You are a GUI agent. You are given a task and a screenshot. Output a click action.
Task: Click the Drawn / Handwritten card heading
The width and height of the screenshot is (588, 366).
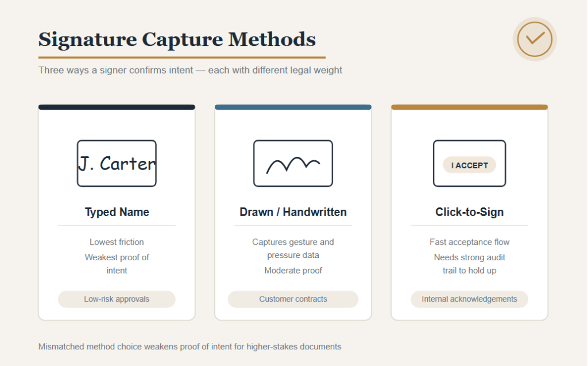click(293, 212)
